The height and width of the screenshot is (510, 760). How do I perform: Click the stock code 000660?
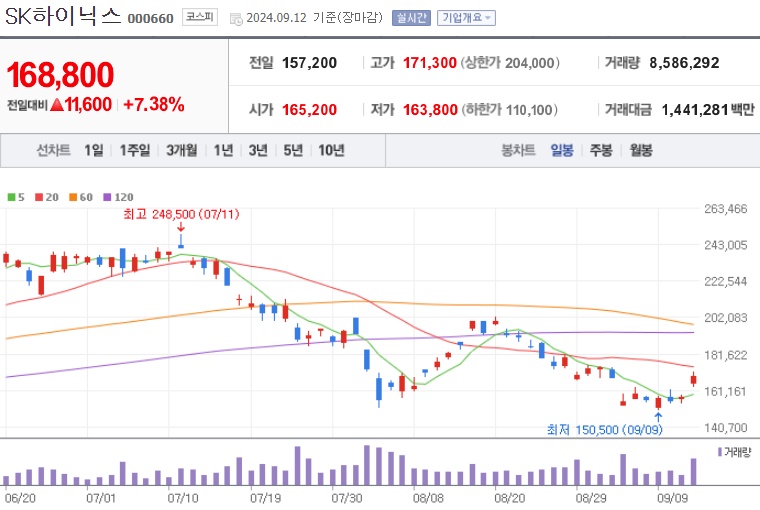click(x=150, y=18)
